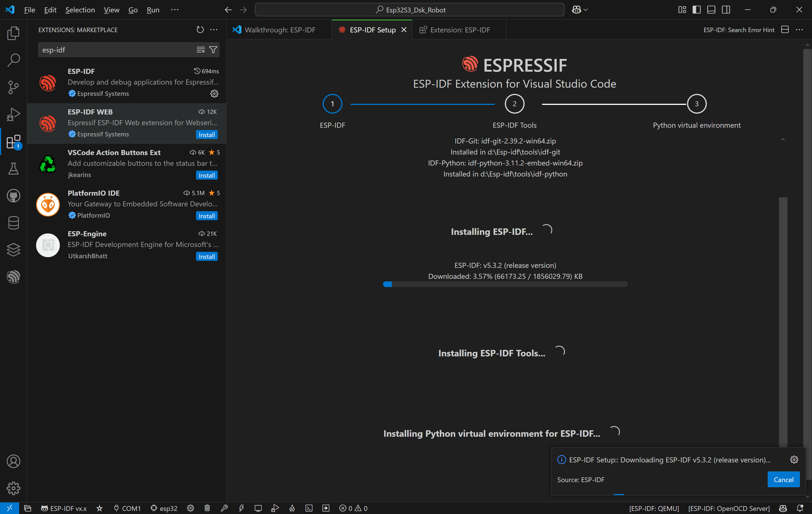Open Customize Layout
This screenshot has height=514, width=812.
(x=682, y=10)
